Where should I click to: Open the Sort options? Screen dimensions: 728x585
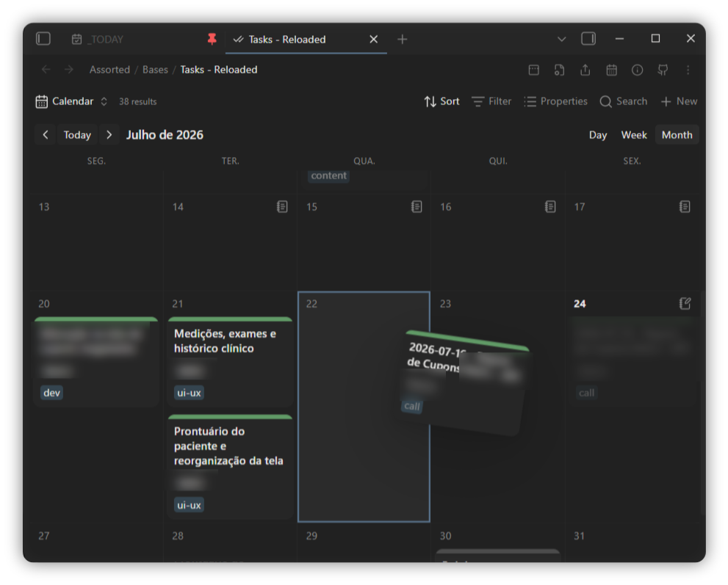[x=442, y=101]
